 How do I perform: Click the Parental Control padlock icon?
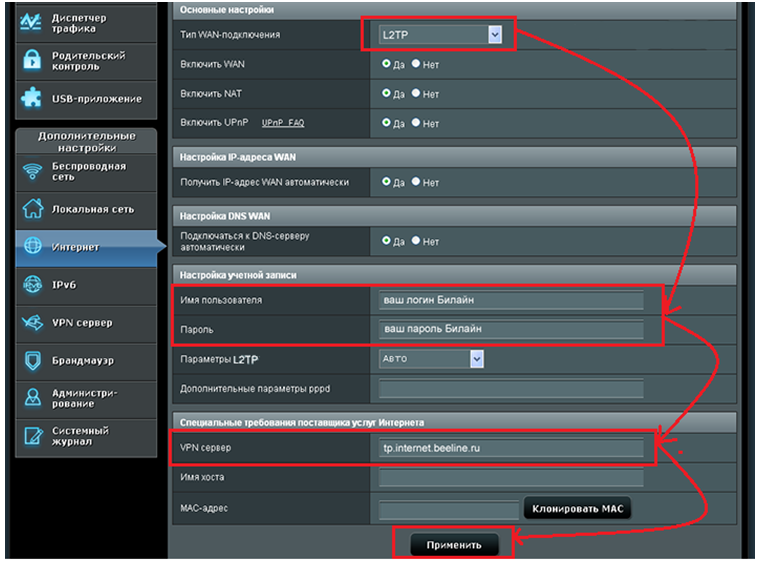tap(32, 61)
